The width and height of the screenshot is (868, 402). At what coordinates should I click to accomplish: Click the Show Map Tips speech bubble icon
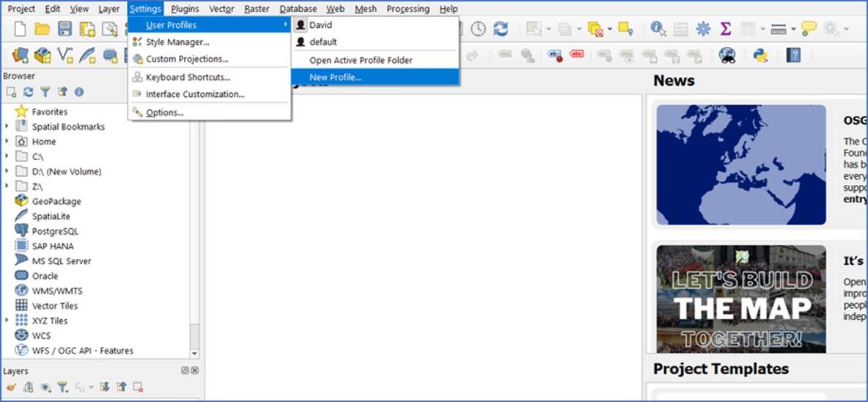(809, 29)
